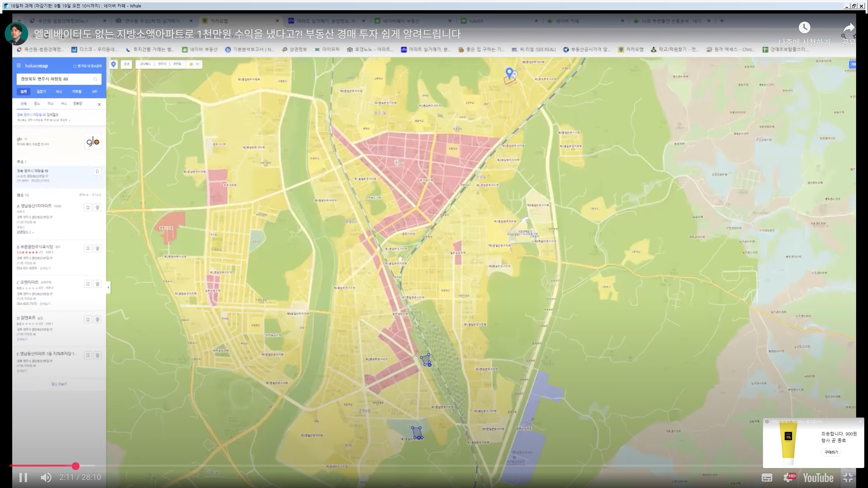The image size is (868, 488).
Task: Open HD quality settings gear
Action: [x=789, y=478]
